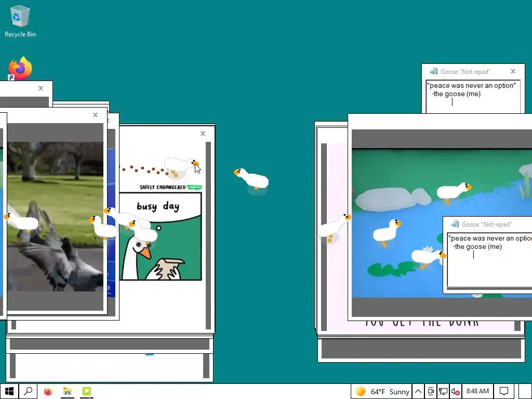Click the "busy day" thought bubble text

pyautogui.click(x=158, y=206)
